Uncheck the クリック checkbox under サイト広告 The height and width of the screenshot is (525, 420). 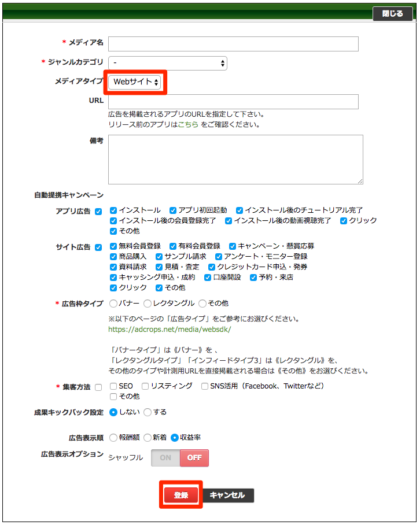click(x=113, y=287)
